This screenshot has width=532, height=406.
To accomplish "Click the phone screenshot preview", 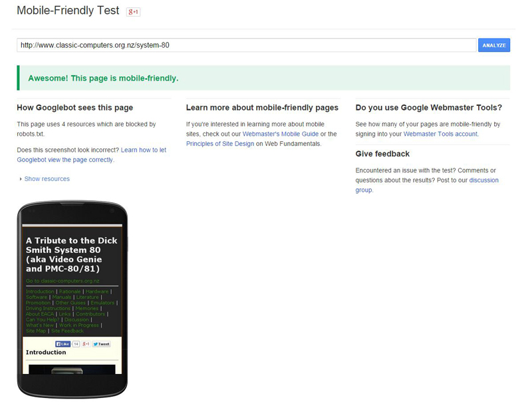I will click(x=72, y=299).
